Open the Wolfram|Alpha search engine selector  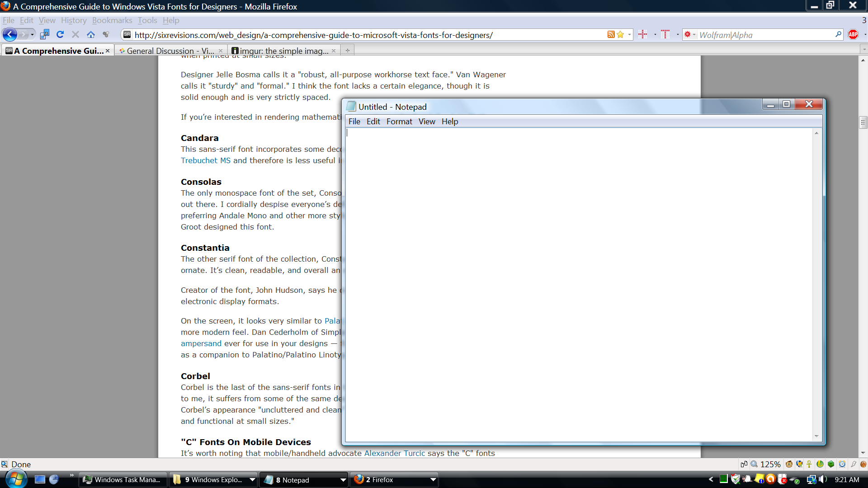click(x=690, y=35)
